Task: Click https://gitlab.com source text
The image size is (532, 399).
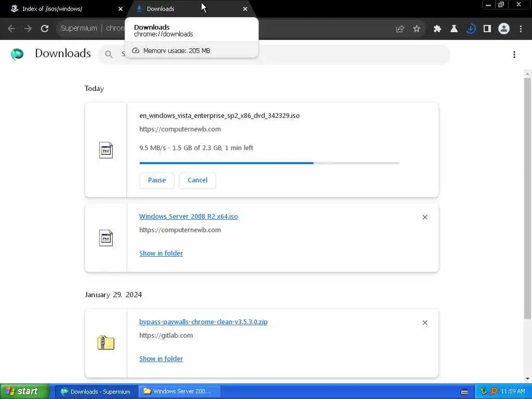Action: tap(166, 336)
